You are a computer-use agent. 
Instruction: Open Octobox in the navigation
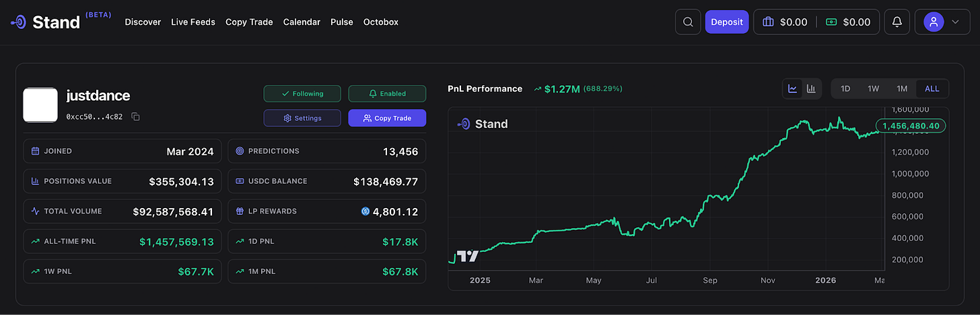coord(381,22)
